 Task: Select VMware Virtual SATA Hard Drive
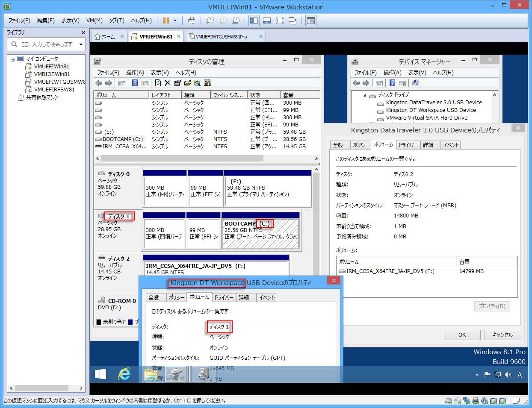[426, 118]
